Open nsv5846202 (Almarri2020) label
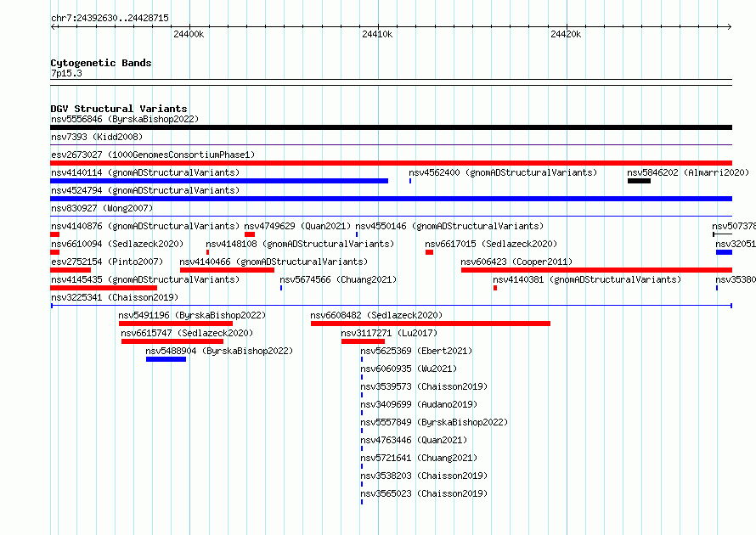Screen dimensions: 756x535 (x=688, y=172)
